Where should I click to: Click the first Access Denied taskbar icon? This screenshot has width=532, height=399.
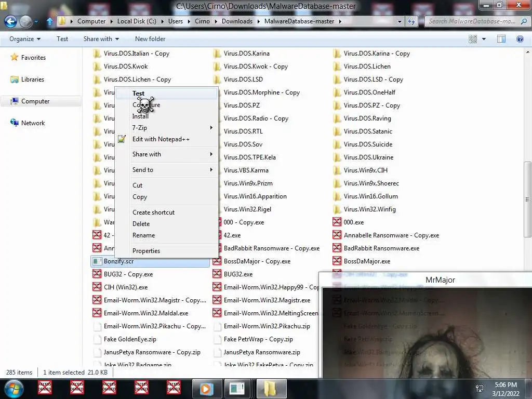[x=45, y=388]
